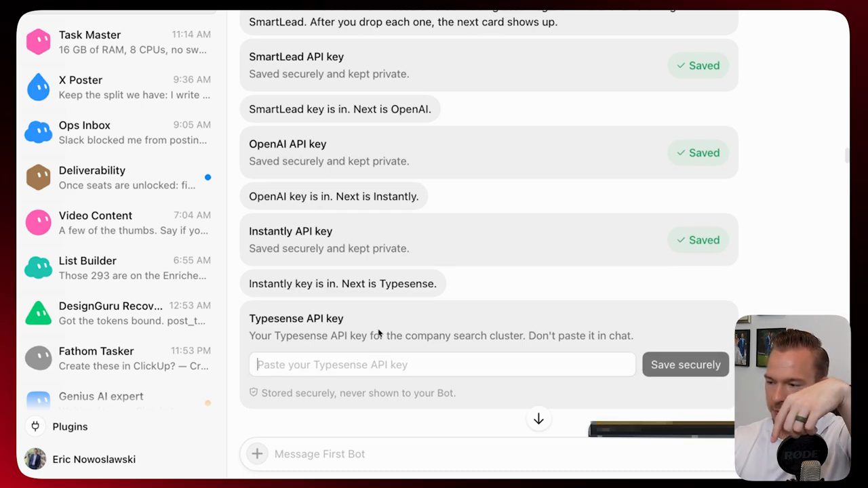Click the SmartLead API key card title
Viewport: 868px width, 488px height.
[x=296, y=57]
